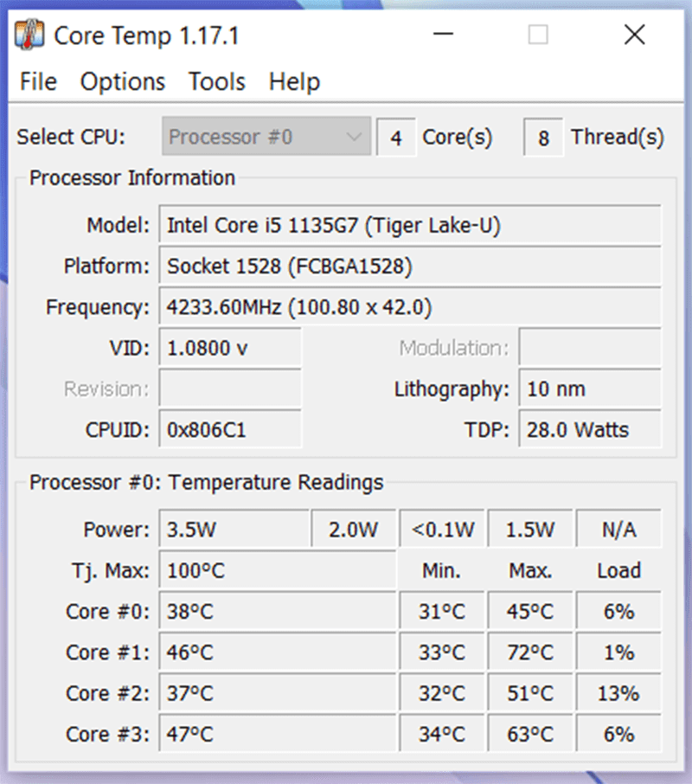This screenshot has height=784, width=692.
Task: Click the TDP value 28.0 Watts
Action: 590,430
